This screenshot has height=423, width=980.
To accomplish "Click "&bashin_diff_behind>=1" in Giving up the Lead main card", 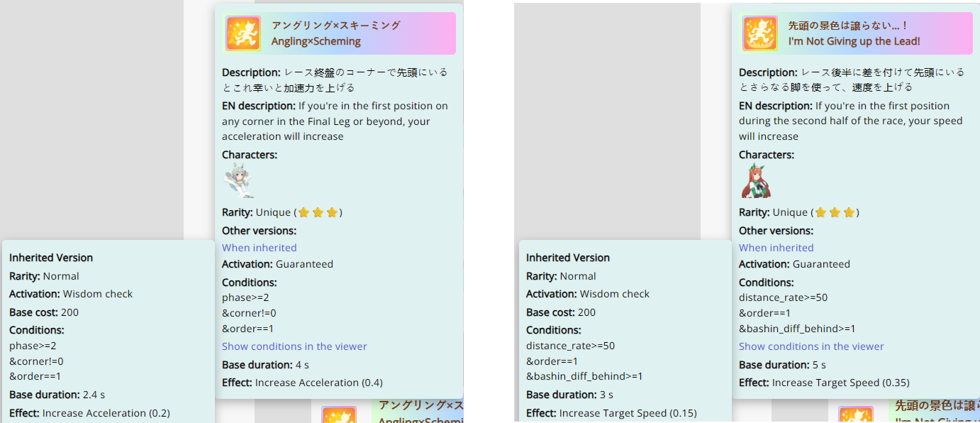I will pos(797,329).
